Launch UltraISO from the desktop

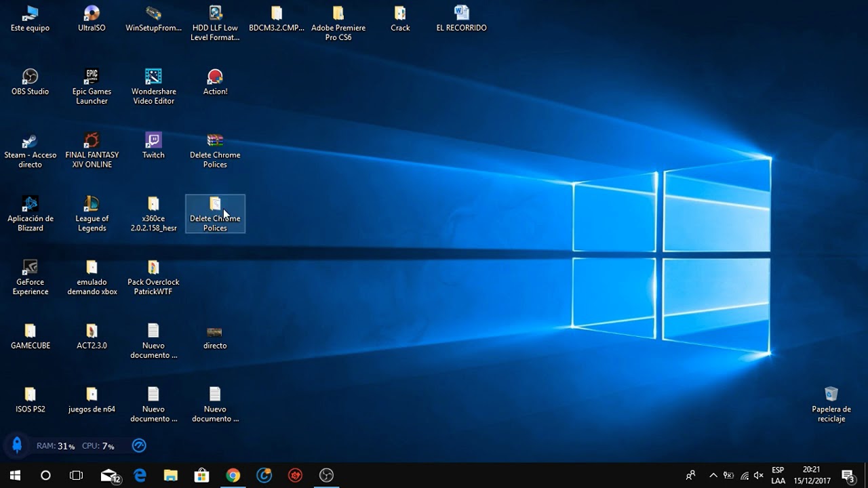[x=92, y=19]
